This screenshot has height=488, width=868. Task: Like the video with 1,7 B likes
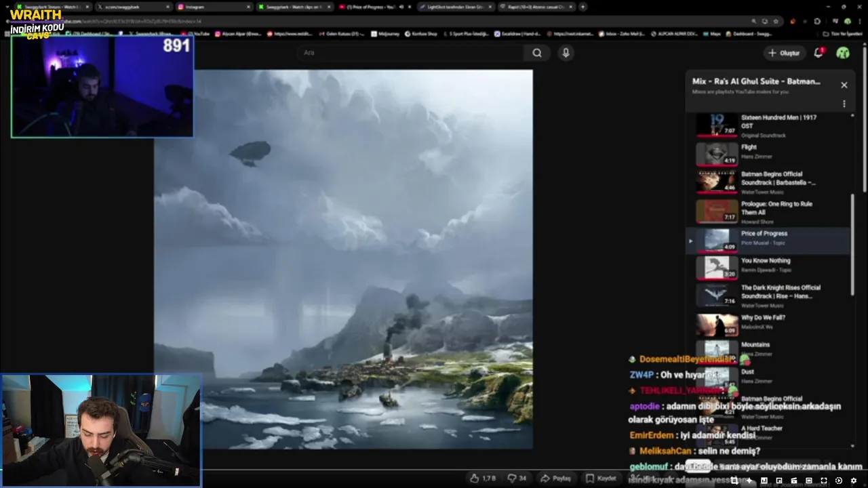coord(483,479)
